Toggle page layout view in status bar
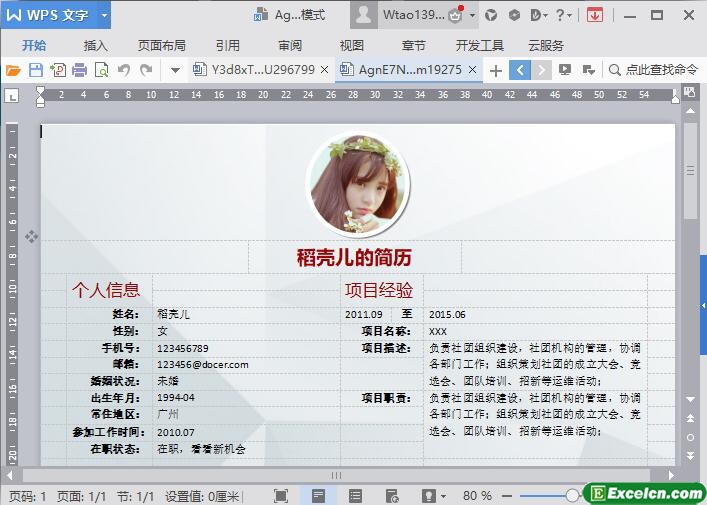 point(318,496)
